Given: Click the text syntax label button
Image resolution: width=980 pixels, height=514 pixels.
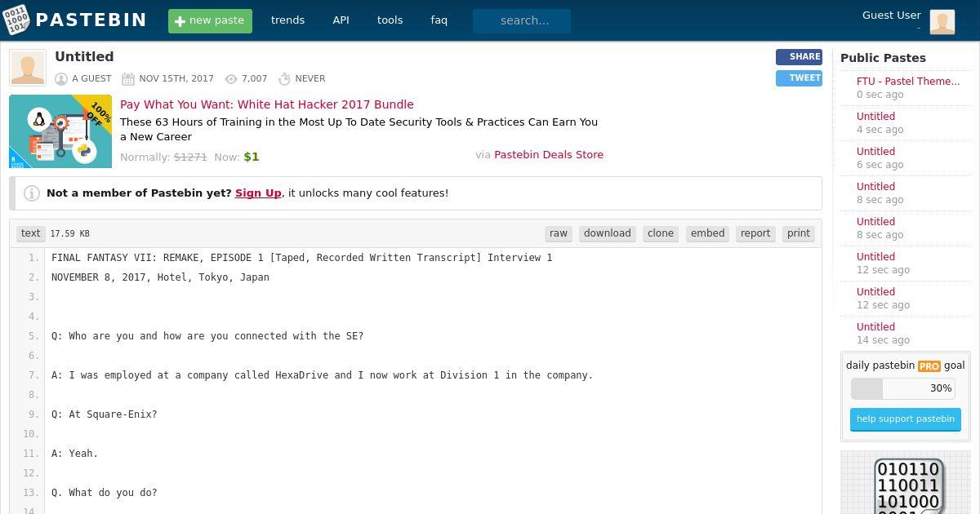Looking at the screenshot, I should 31,233.
